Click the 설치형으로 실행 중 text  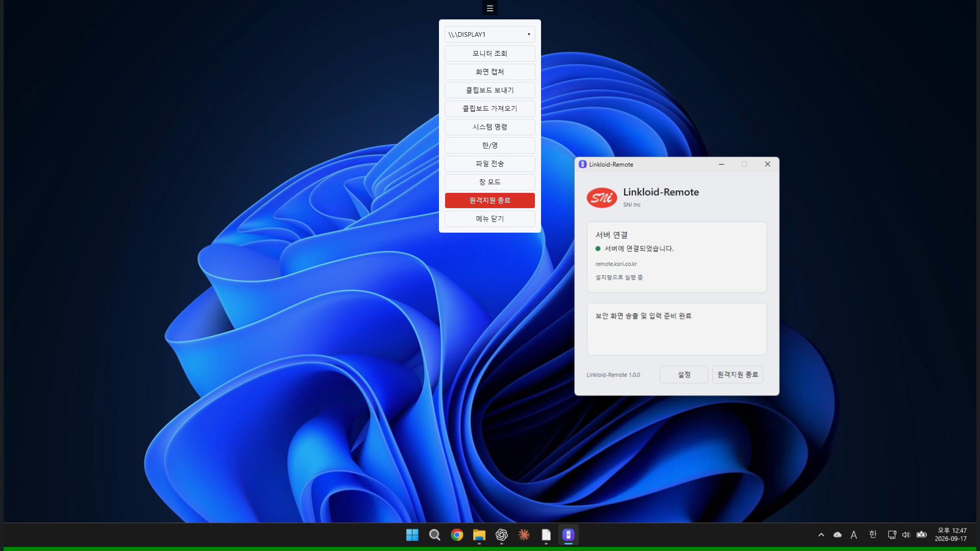pos(619,278)
